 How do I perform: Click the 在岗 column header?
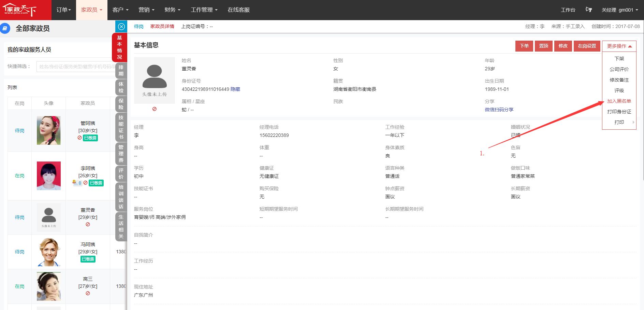[x=19, y=103]
